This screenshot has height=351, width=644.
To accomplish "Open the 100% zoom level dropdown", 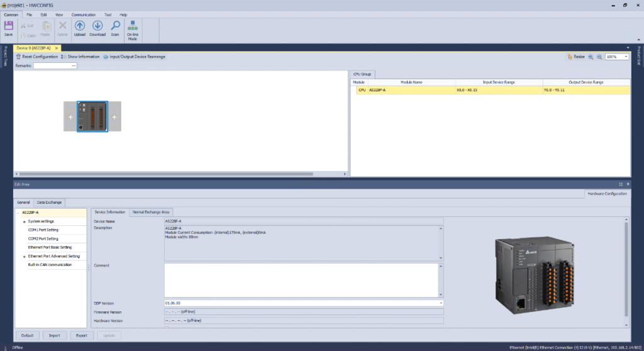I will pos(626,57).
